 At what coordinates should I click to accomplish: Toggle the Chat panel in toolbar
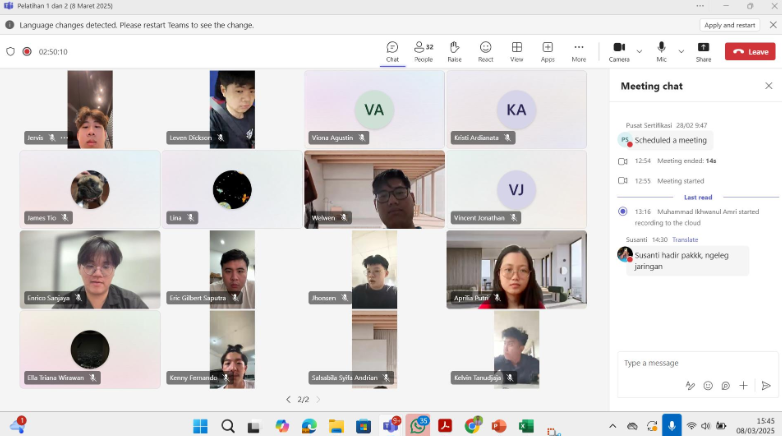tap(392, 51)
